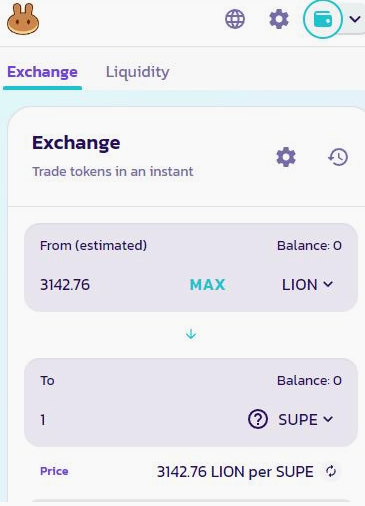Click the wallet icon in header
This screenshot has width=365, height=506.
point(323,19)
